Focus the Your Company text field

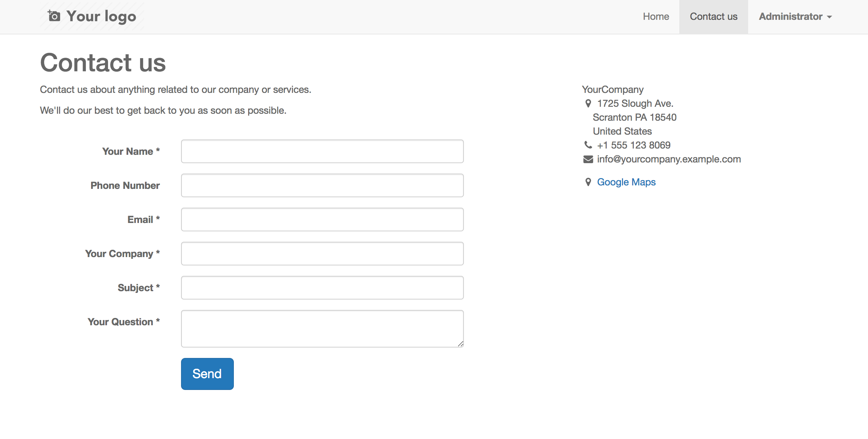point(322,254)
